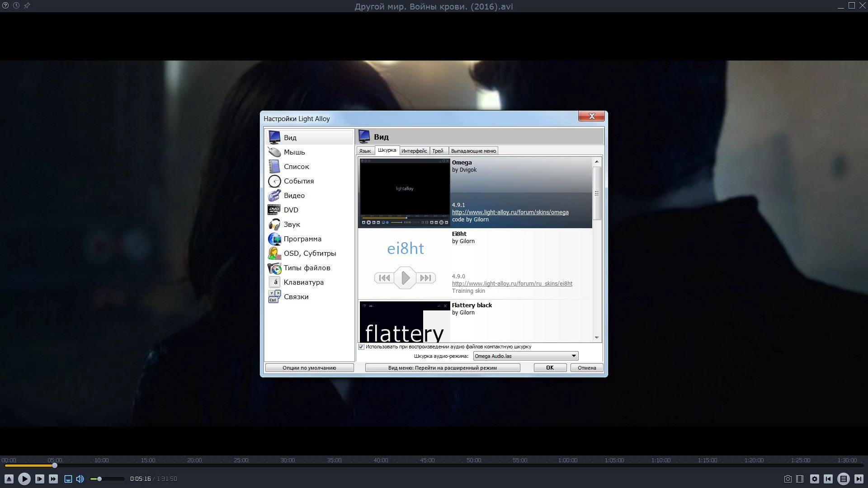Select the Типы файлов settings category

pyautogui.click(x=310, y=267)
